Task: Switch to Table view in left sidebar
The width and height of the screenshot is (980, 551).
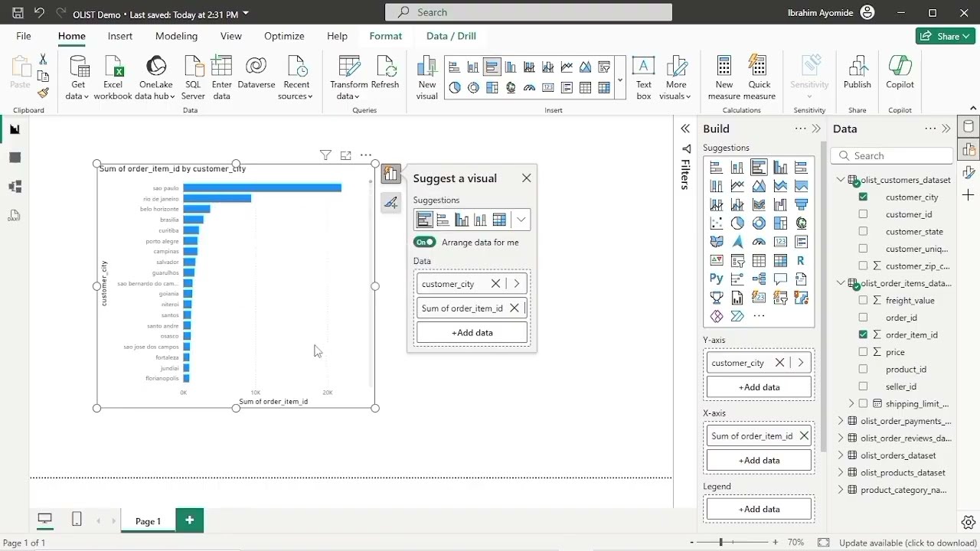Action: coord(15,158)
